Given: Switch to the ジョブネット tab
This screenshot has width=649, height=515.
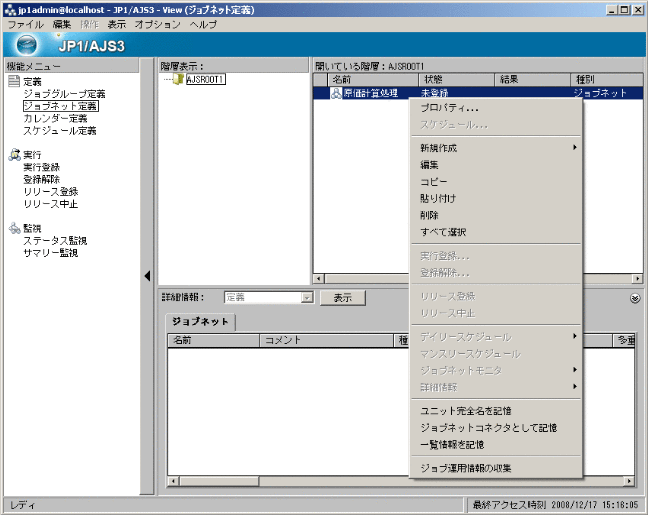Looking at the screenshot, I should [x=200, y=322].
